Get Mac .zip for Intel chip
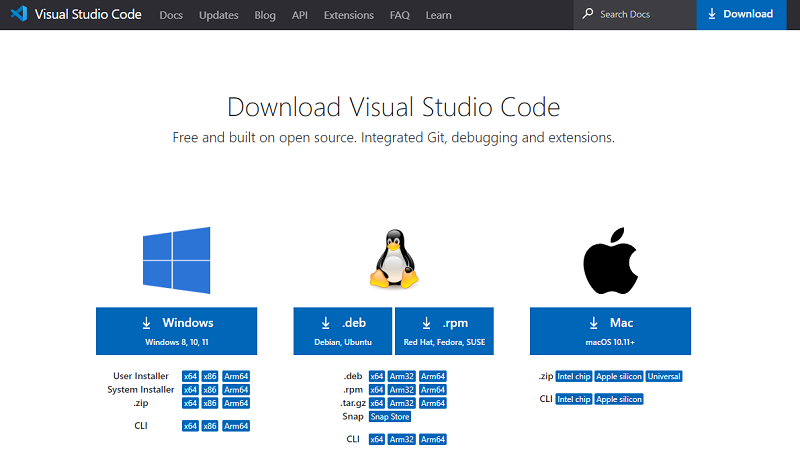Viewport: 800px width, 451px height. 573,377
